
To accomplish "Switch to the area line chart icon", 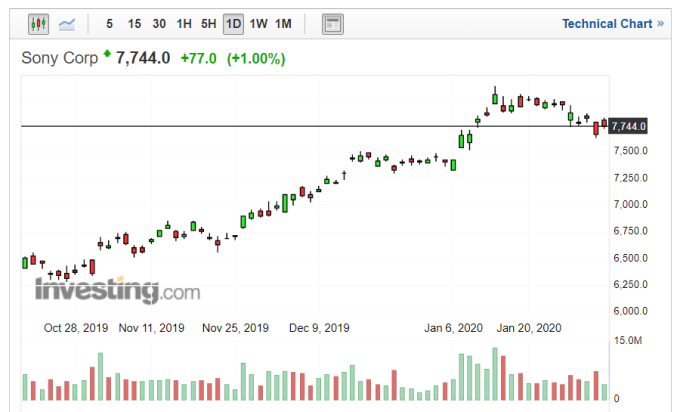I will (67, 24).
